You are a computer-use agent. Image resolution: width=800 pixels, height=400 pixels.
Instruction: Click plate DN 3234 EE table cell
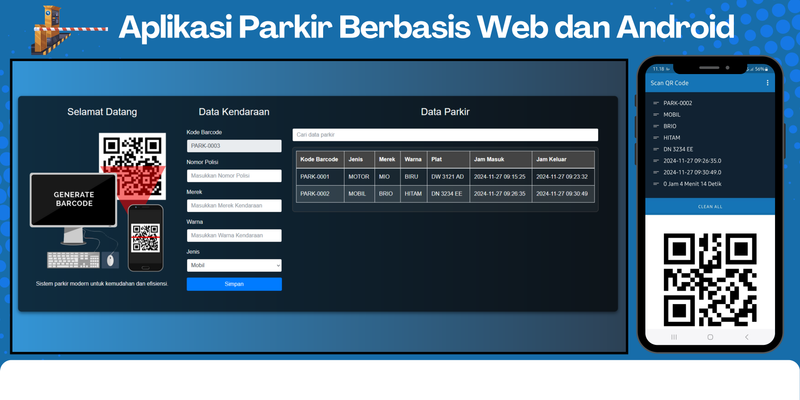point(448,194)
